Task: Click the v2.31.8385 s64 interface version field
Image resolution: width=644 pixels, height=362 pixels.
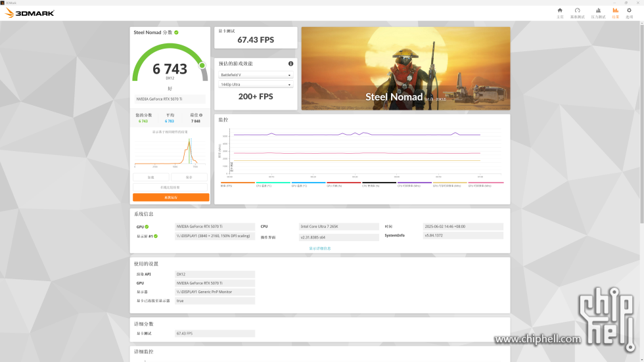Action: (x=339, y=237)
